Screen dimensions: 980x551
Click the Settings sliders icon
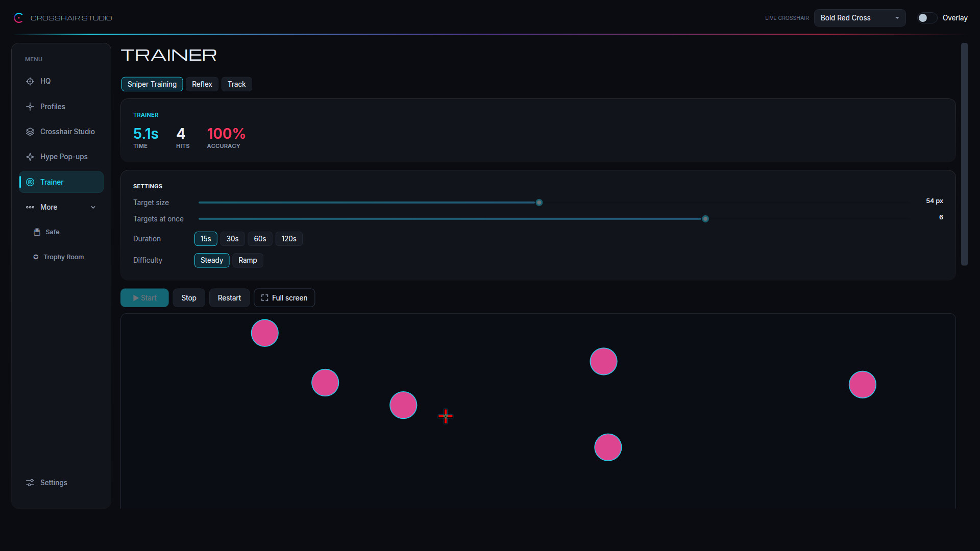(30, 483)
